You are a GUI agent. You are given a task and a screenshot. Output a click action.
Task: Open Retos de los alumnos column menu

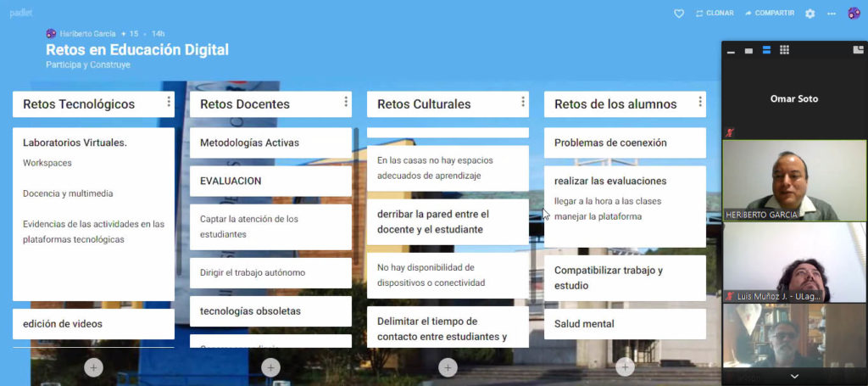(x=700, y=103)
